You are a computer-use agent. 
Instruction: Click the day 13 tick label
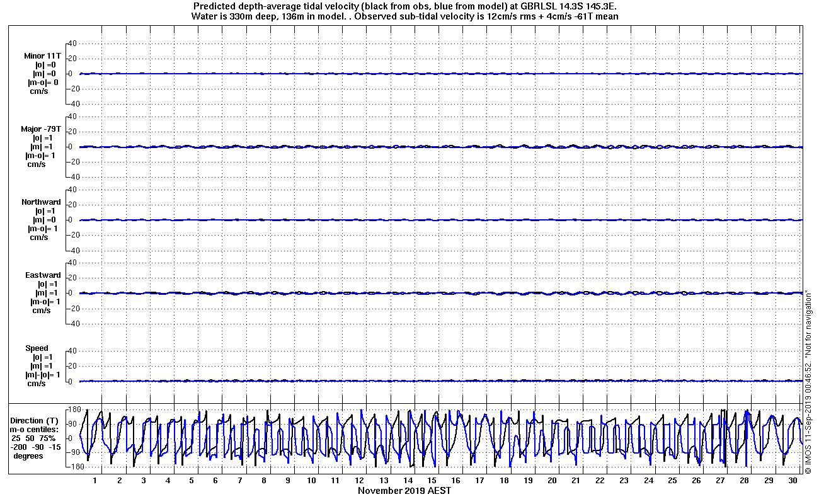click(x=384, y=481)
